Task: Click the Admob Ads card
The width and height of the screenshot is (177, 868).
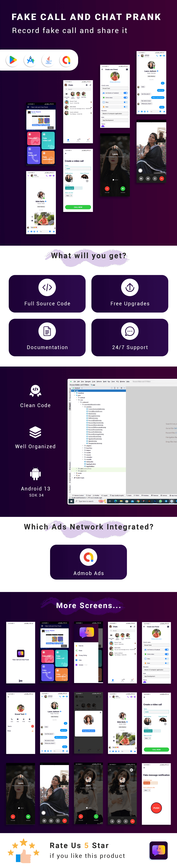Action: [89, 562]
